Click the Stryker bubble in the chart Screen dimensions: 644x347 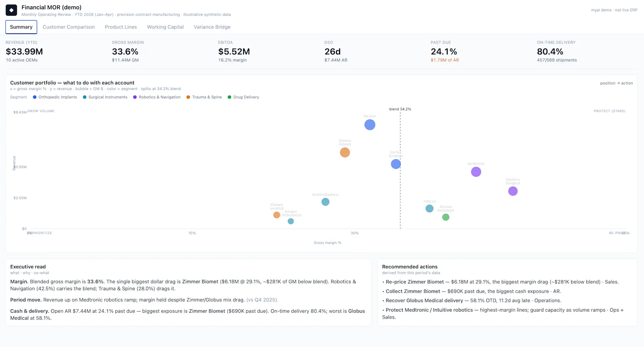coord(370,125)
